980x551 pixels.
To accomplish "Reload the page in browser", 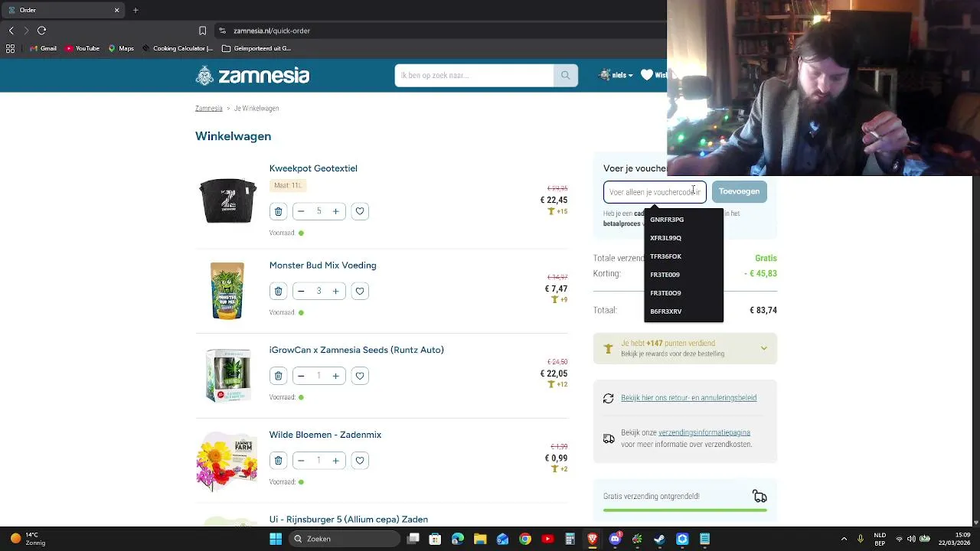I will point(41,31).
